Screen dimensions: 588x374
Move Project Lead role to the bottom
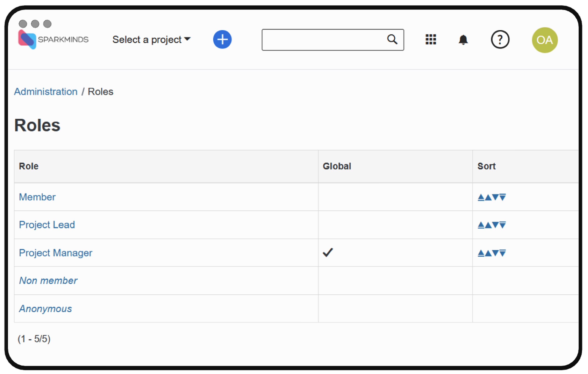[503, 225]
